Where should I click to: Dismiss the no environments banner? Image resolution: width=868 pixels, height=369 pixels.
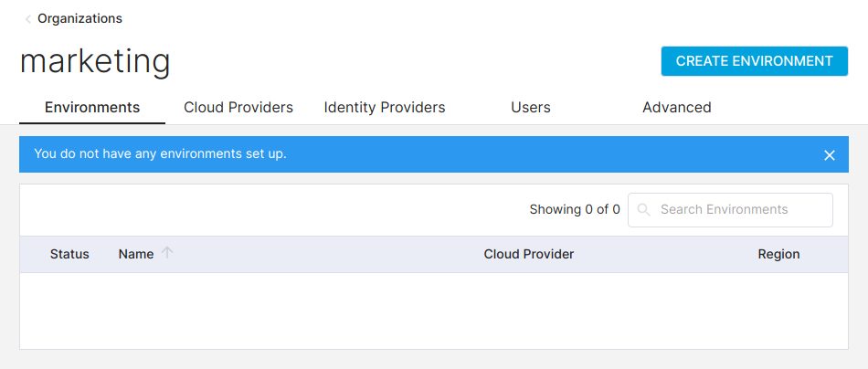coord(830,155)
